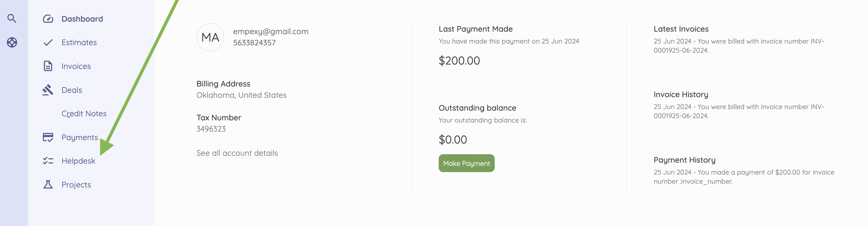Open search via the magnifier icon
Screen dimensions: 868x226
(12, 18)
